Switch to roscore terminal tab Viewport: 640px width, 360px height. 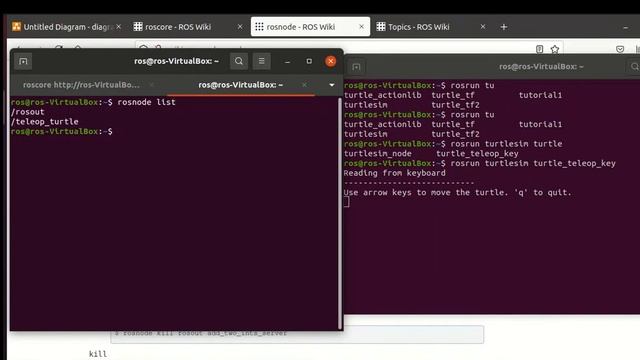tap(81, 85)
